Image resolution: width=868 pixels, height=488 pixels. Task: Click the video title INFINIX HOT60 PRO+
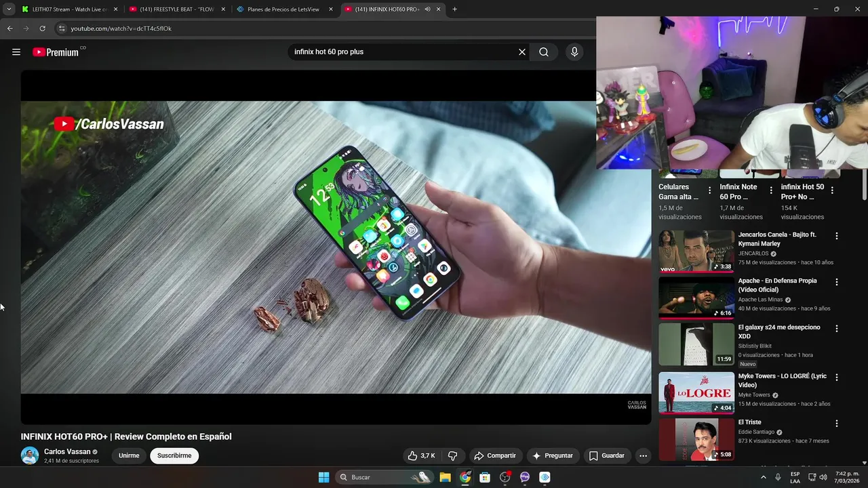(x=126, y=436)
